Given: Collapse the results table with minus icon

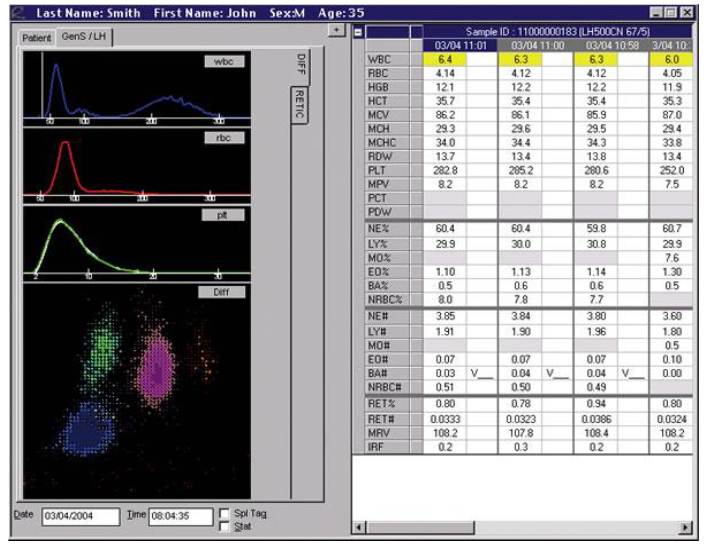Looking at the screenshot, I should 359,33.
